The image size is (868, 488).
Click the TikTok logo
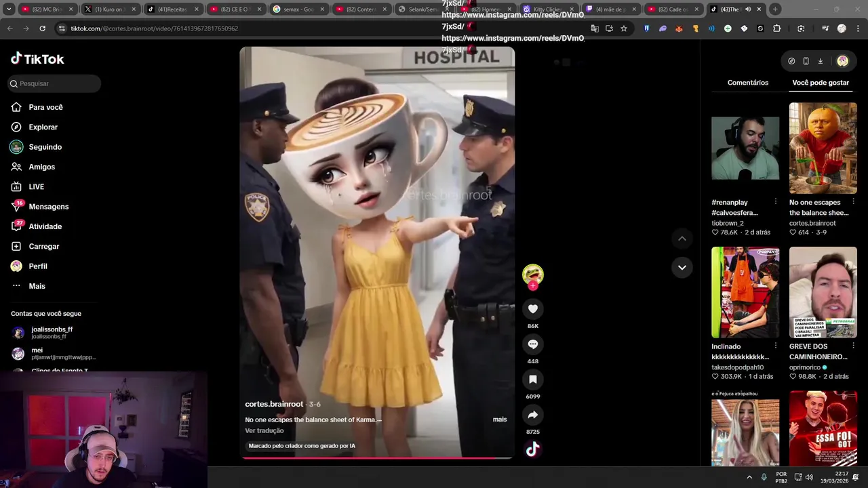tap(37, 59)
